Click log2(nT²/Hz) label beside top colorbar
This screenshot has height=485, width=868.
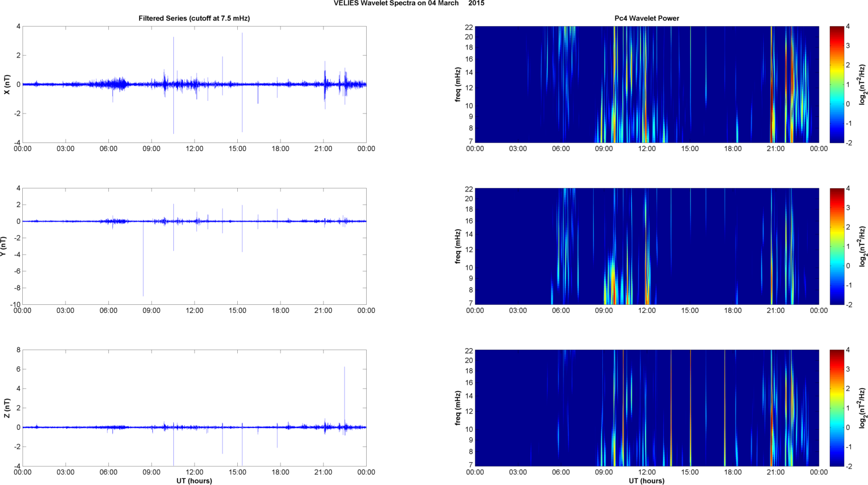[863, 84]
